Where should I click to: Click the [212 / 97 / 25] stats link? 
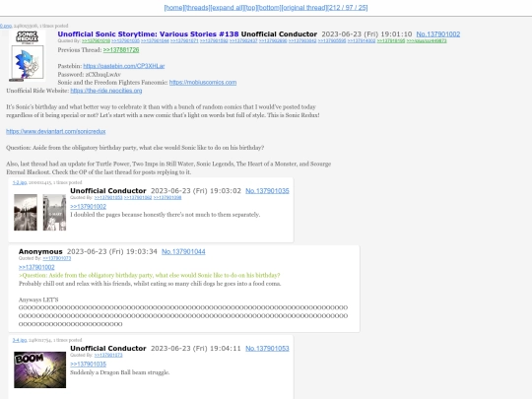click(x=348, y=8)
